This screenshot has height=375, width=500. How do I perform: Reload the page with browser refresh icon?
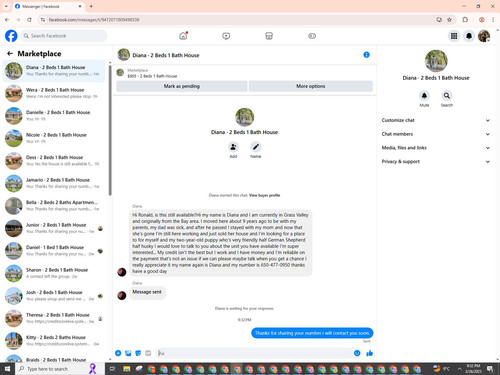tap(29, 20)
